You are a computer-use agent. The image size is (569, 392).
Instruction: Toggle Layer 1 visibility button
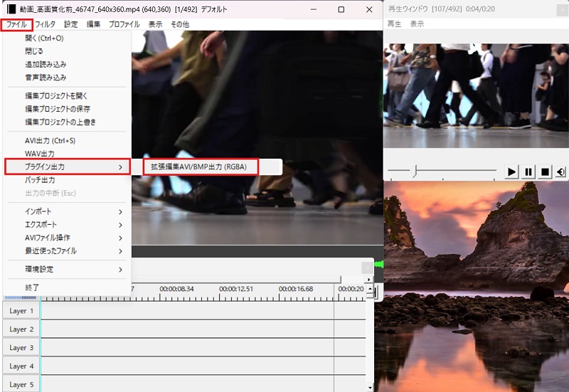(x=21, y=311)
